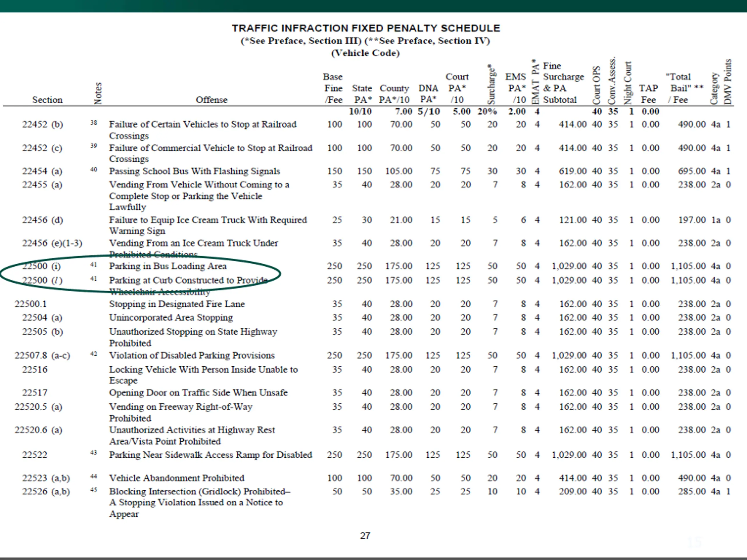Image resolution: width=747 pixels, height=560 pixels.
Task: Click footnote 38 next to section 22452 (b)
Action: (94, 123)
